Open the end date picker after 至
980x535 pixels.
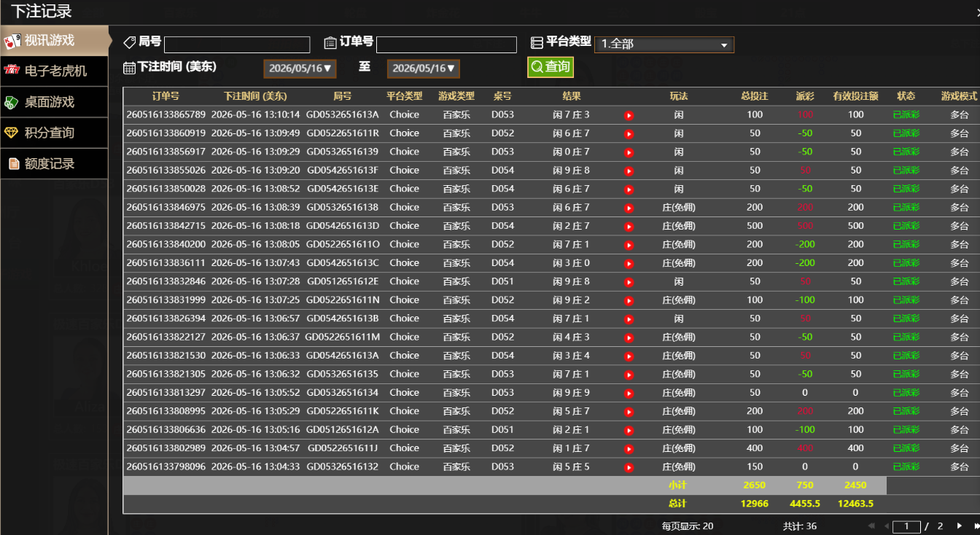coord(424,69)
